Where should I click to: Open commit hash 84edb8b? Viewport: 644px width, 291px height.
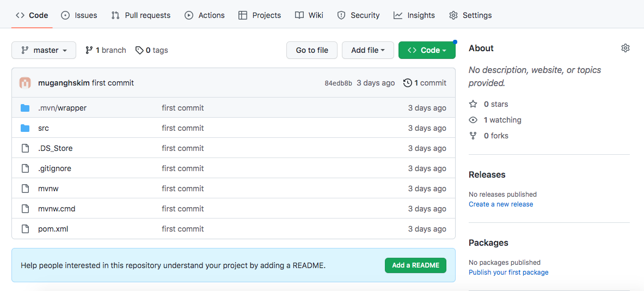339,83
